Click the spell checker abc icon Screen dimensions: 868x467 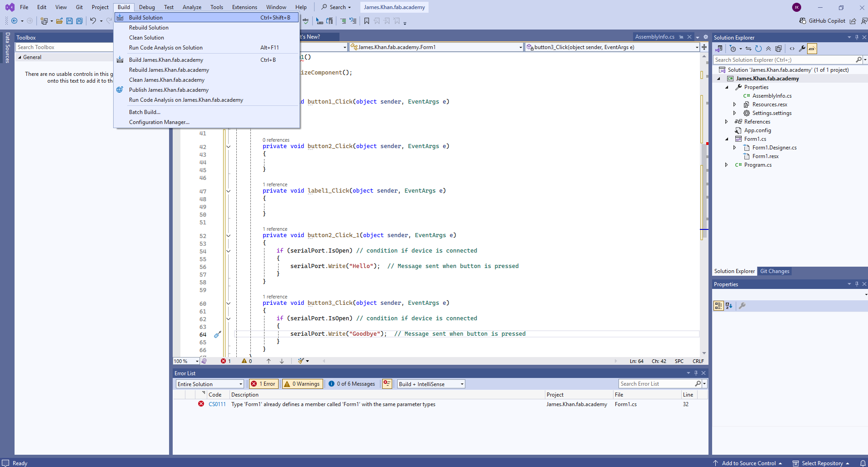[306, 21]
